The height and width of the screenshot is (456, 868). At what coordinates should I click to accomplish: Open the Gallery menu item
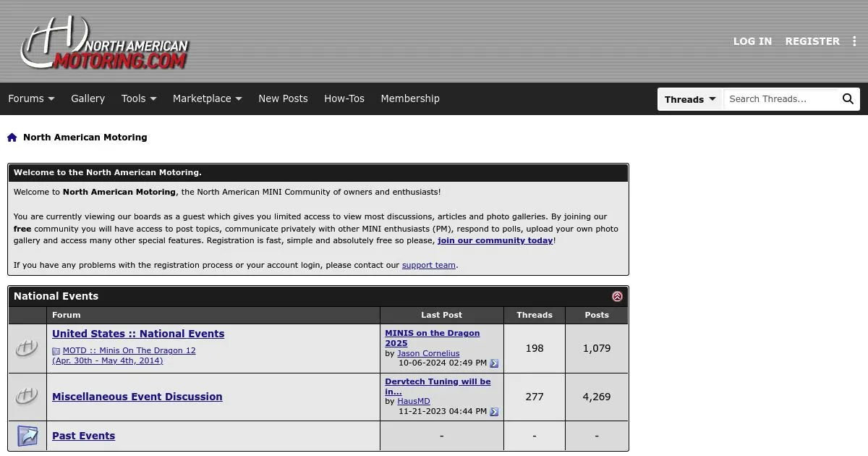click(88, 98)
